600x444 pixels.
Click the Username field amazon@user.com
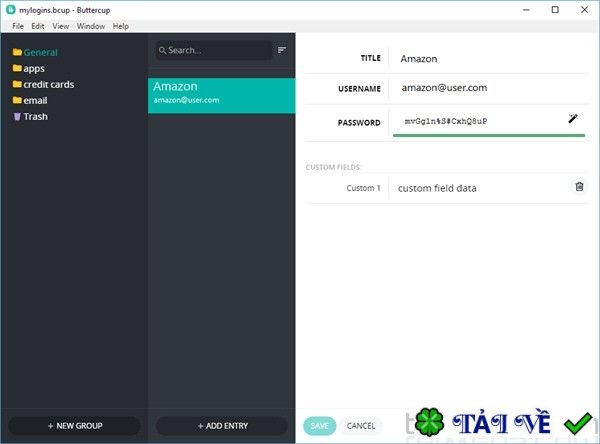[490, 88]
